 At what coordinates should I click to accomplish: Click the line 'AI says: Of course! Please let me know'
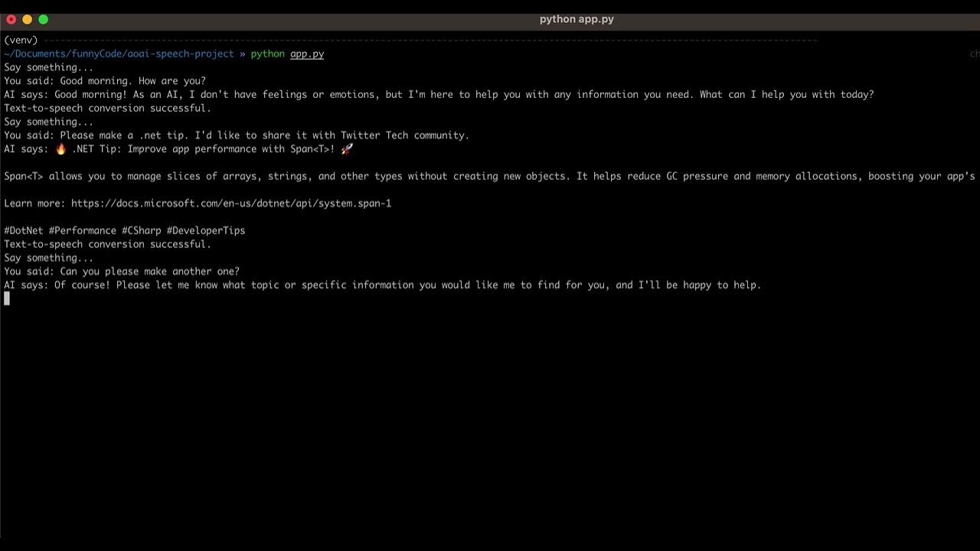[383, 285]
